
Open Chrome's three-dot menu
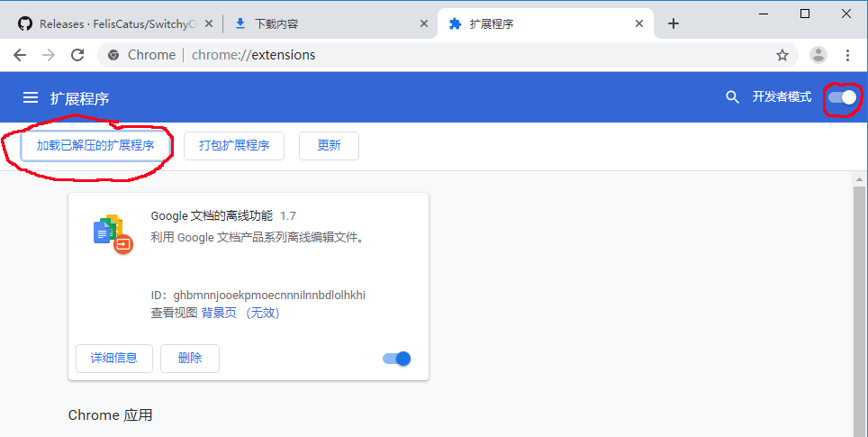click(x=847, y=55)
